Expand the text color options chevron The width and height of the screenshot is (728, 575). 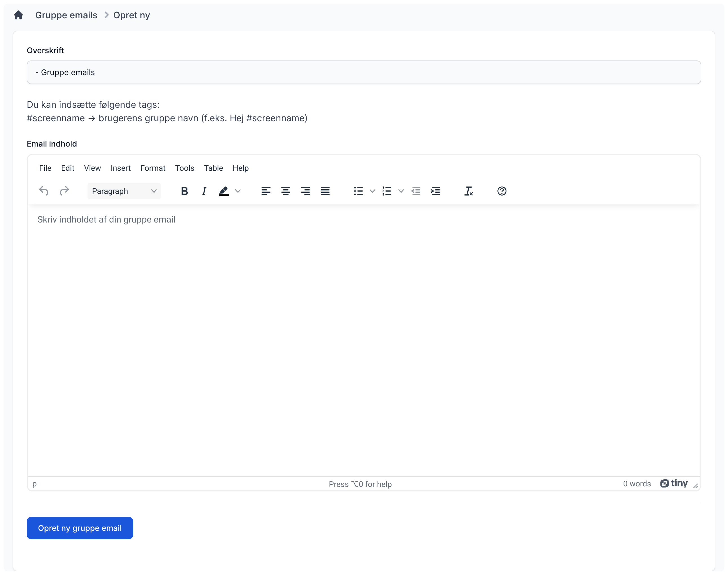238,191
